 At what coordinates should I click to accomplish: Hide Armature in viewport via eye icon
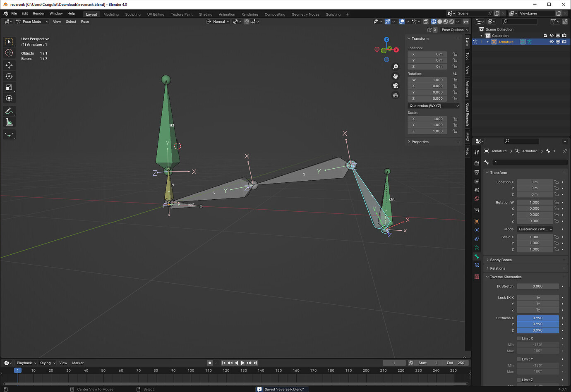pyautogui.click(x=552, y=42)
